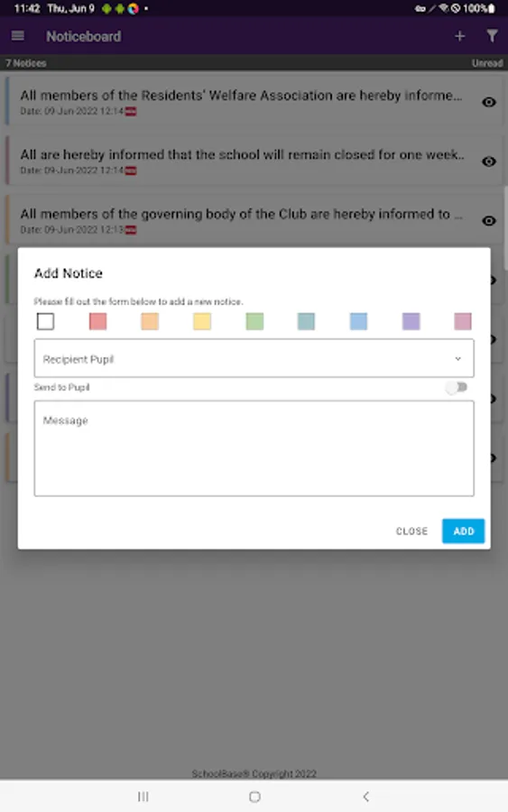Viewport: 508px width, 812px height.
Task: View the Residents' Welfare Association notice eye icon
Action: click(489, 102)
